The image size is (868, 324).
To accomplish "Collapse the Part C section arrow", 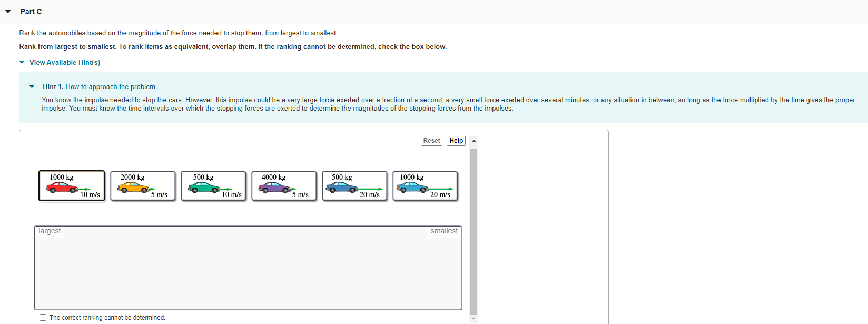I will 8,12.
